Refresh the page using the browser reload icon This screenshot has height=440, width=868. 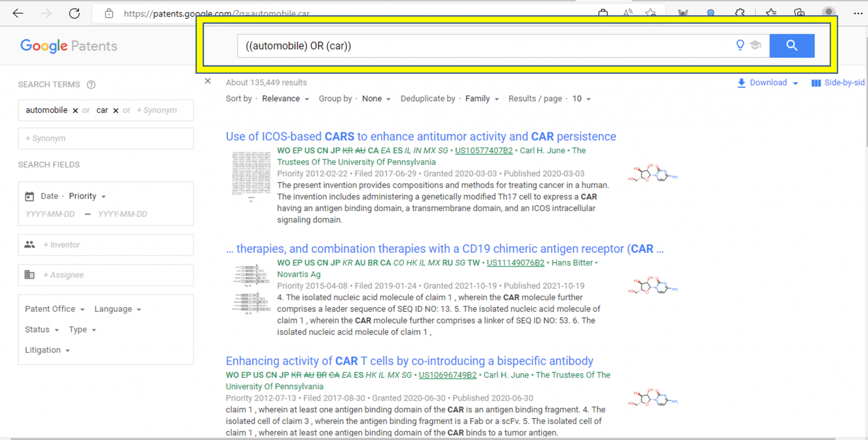coord(75,13)
